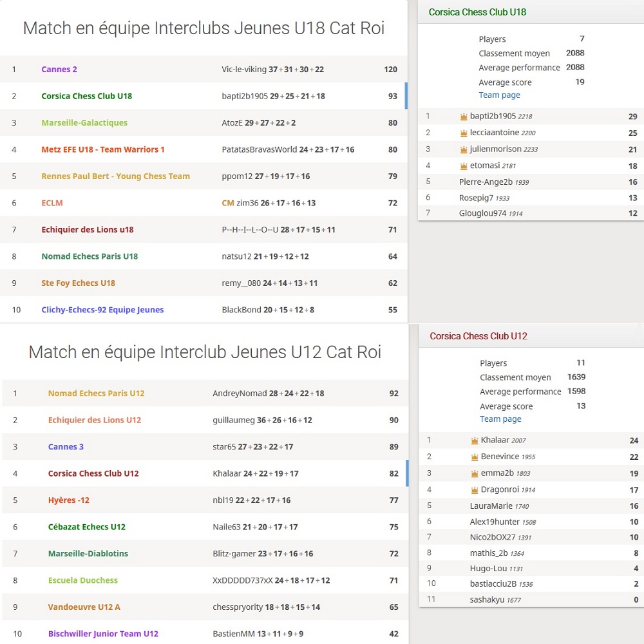The width and height of the screenshot is (644, 644).
Task: Select the LauraMarie player row
Action: pyautogui.click(x=491, y=506)
